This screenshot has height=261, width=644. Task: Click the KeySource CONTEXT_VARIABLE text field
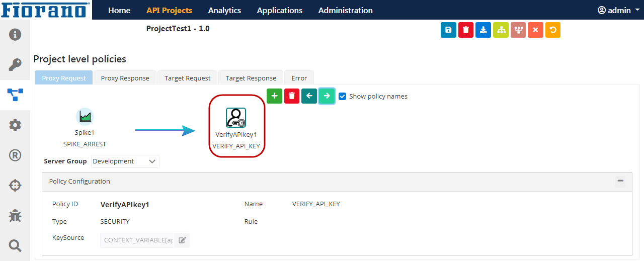coord(138,240)
